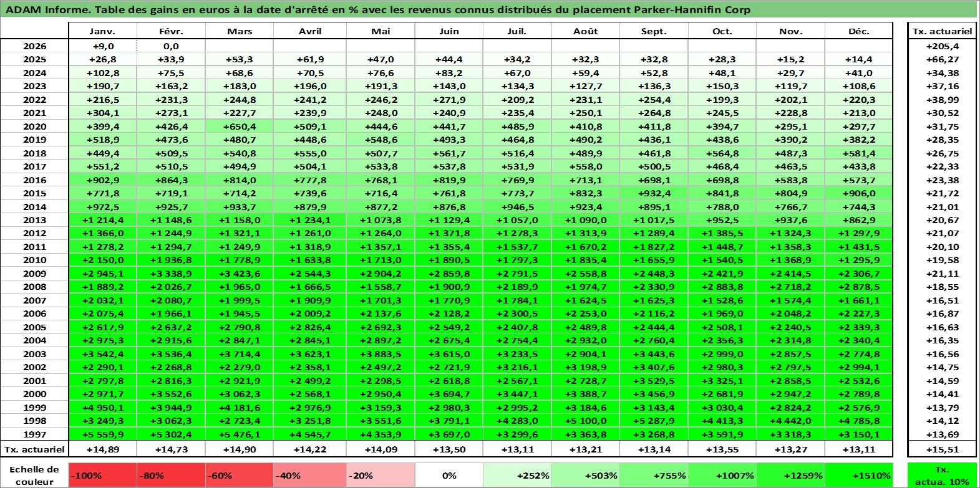Click the +650,4 cell in March 2020

[x=240, y=127]
